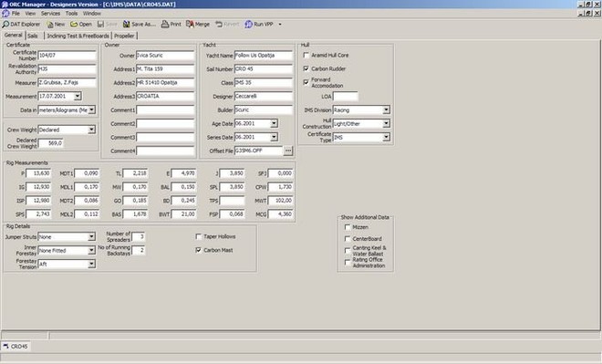Switch to the Propeller tab
602x364 pixels.
[x=124, y=36]
